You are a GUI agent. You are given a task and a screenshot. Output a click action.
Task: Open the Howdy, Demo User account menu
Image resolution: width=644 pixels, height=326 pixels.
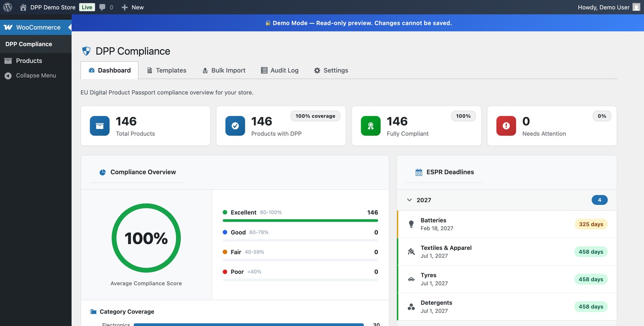tap(609, 7)
